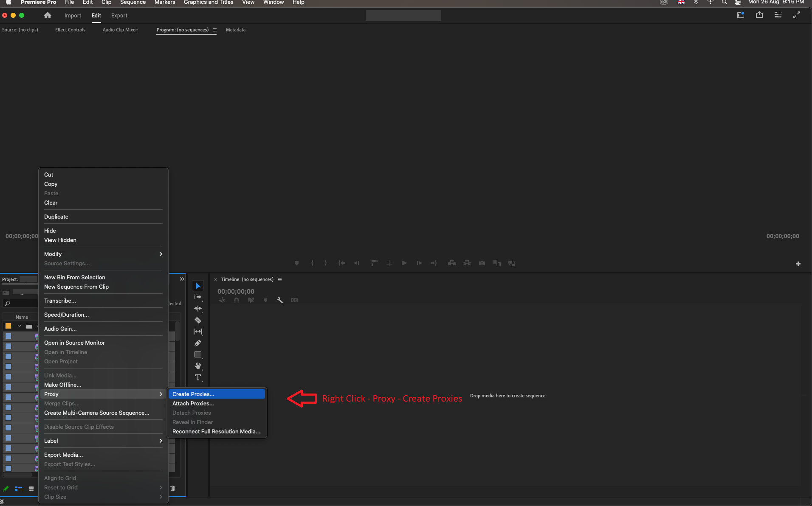Switch Project panel to List View

[19, 489]
